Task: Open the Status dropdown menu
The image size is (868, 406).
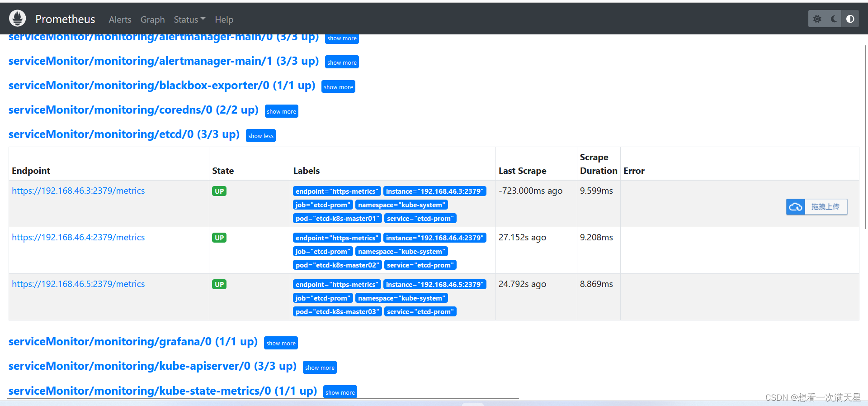Action: [189, 19]
